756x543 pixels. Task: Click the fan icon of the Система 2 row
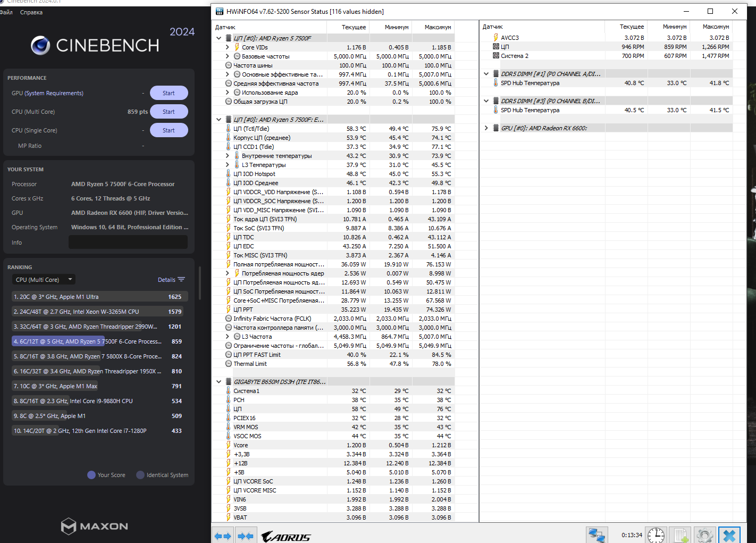(496, 56)
